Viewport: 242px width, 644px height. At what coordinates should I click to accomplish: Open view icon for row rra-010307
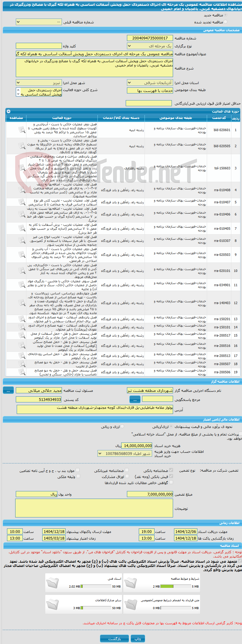[22, 240]
